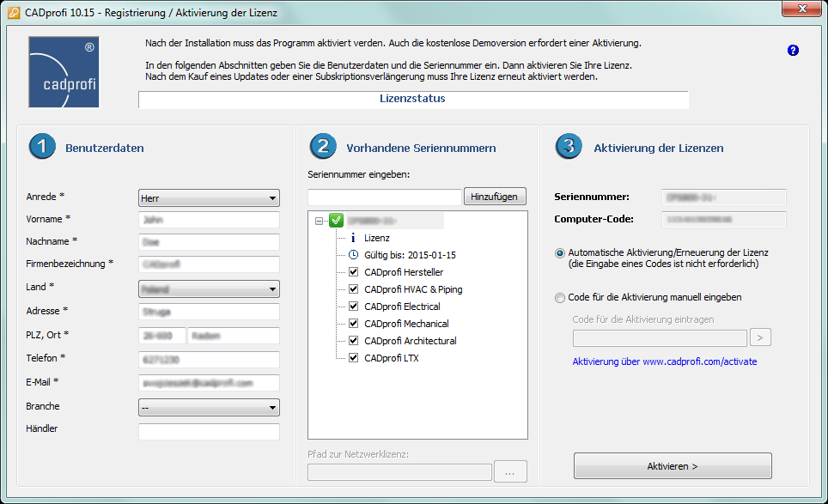
Task: Open the Land dropdown
Action: 209,288
